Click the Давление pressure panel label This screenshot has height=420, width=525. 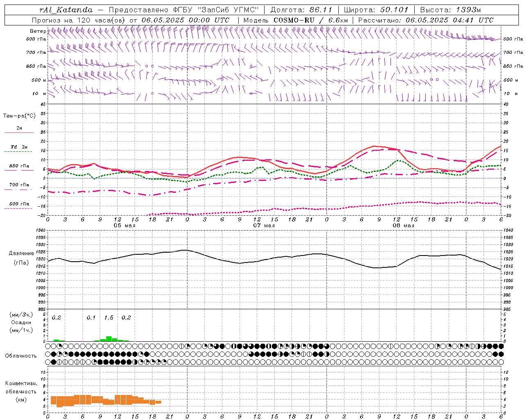tap(21, 253)
